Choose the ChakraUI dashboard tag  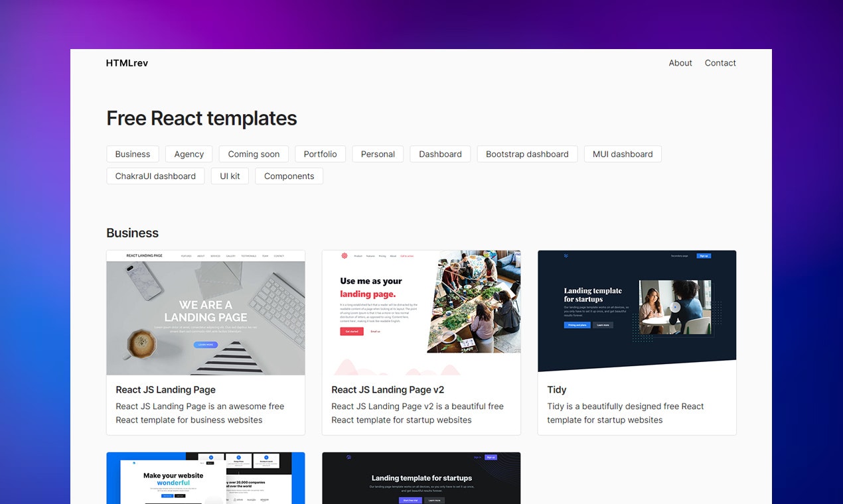(x=155, y=176)
